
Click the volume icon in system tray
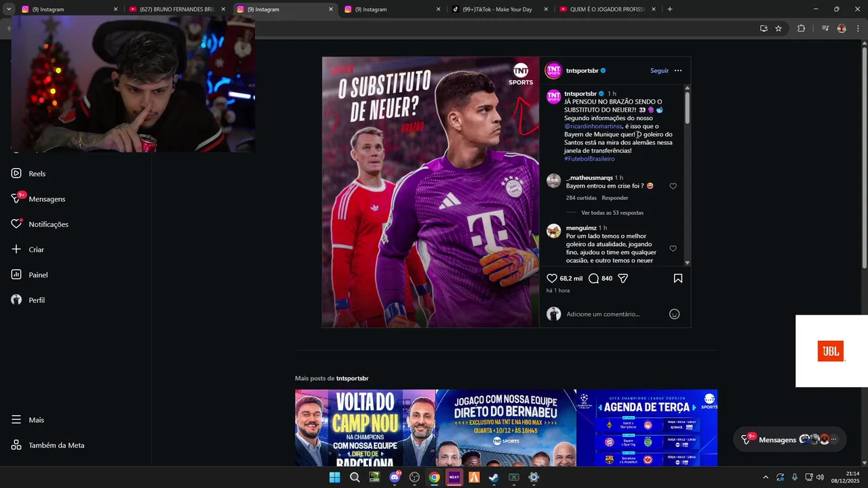pos(820,477)
